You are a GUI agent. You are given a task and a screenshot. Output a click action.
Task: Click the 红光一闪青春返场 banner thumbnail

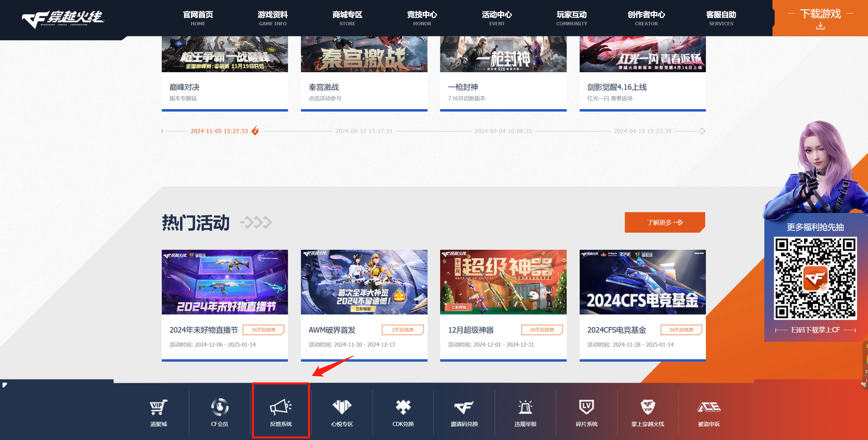[643, 54]
